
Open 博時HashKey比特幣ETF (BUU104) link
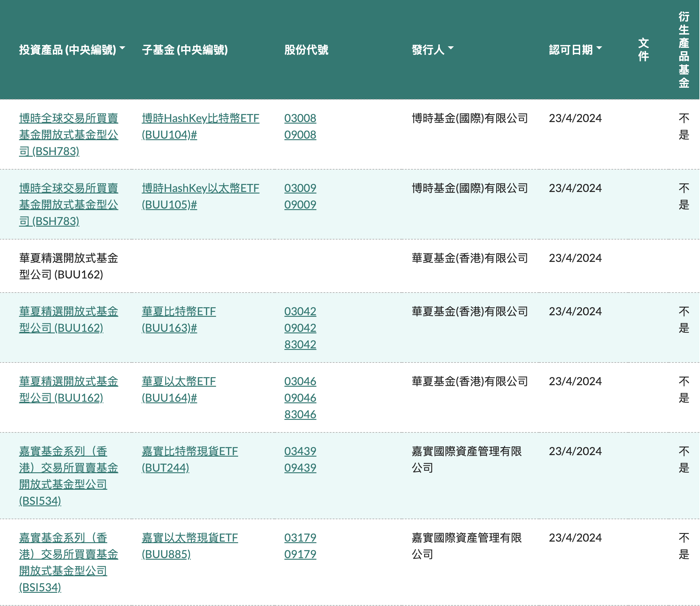(200, 126)
